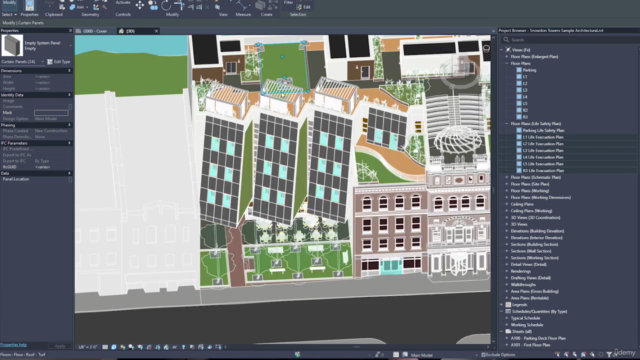Screen dimensions: 640x360
Task: Toggle the Exclude Options checkbox
Action: (483, 355)
